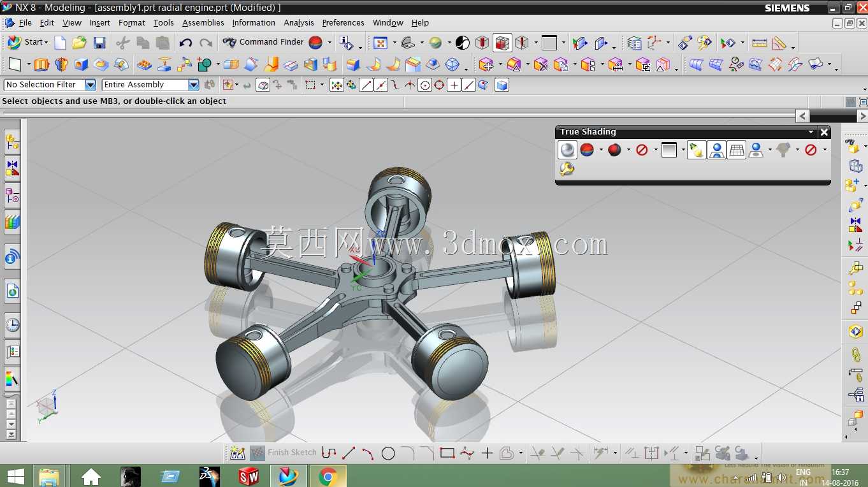This screenshot has width=868, height=487.
Task: Expand the No Selection Filter dropdown
Action: (x=90, y=85)
